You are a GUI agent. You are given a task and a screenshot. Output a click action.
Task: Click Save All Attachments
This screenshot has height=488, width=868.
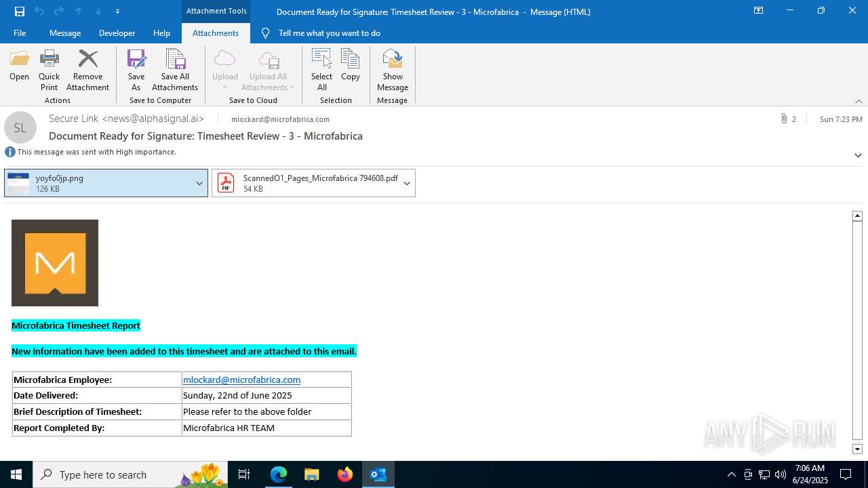(175, 70)
